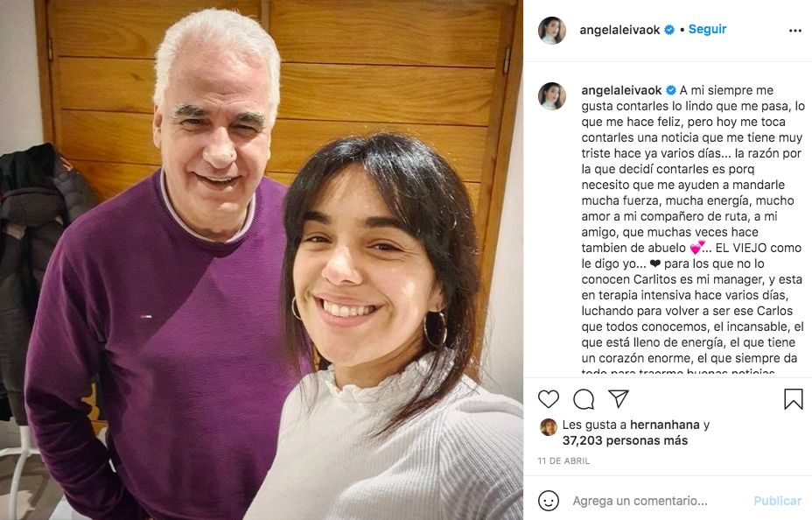Image resolution: width=812 pixels, height=520 pixels.
Task: Save post with bookmark icon
Action: 793,399
